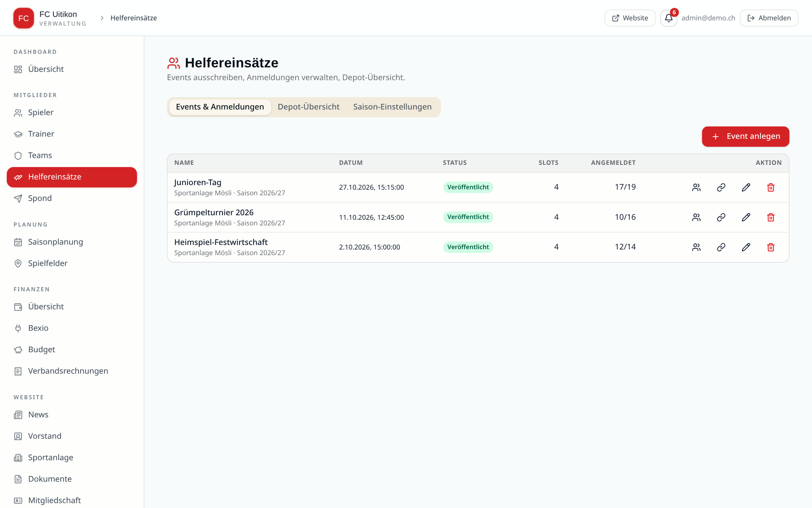Switch to Events & Anmeldungen tab
The width and height of the screenshot is (812, 508).
point(220,107)
